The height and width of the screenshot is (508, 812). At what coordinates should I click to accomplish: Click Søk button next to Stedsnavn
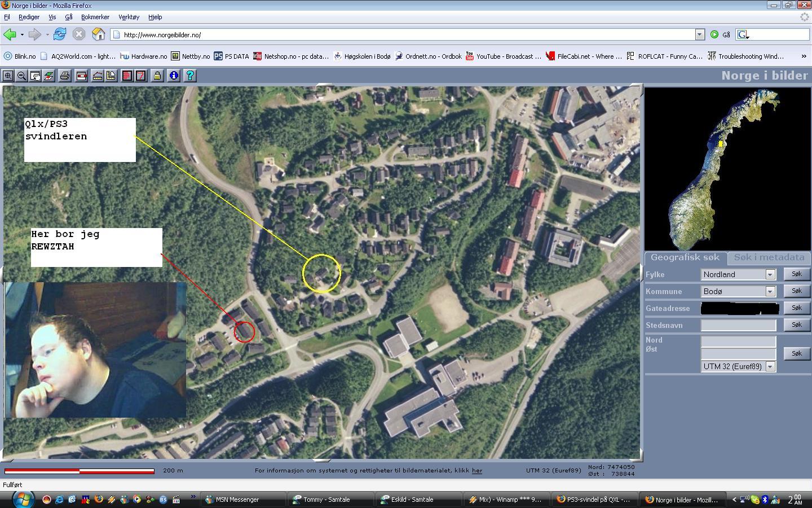click(797, 325)
